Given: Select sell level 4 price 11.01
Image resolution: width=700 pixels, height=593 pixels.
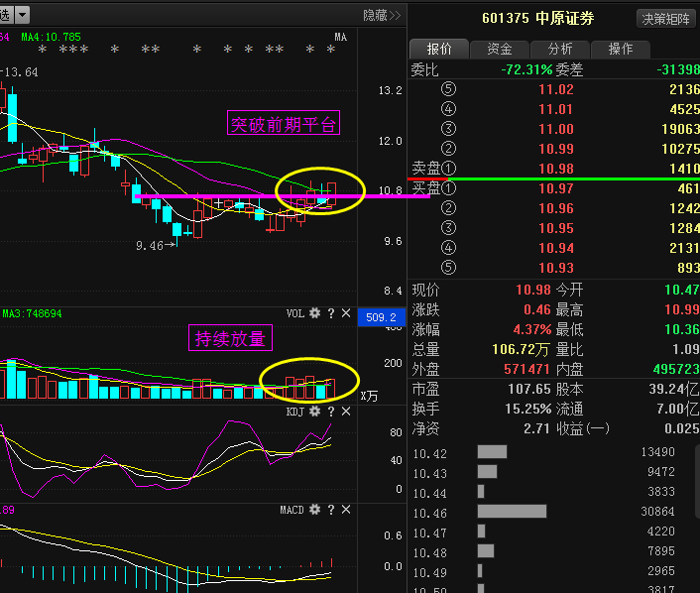Looking at the screenshot, I should [x=556, y=109].
